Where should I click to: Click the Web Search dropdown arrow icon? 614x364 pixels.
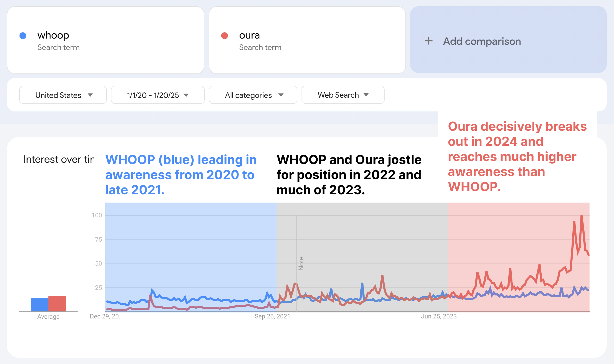[x=366, y=95]
